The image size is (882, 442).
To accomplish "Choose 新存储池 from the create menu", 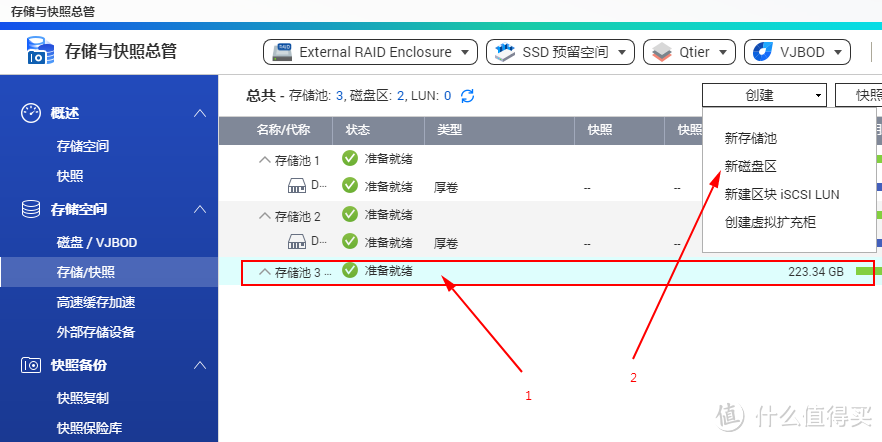I will tap(750, 138).
